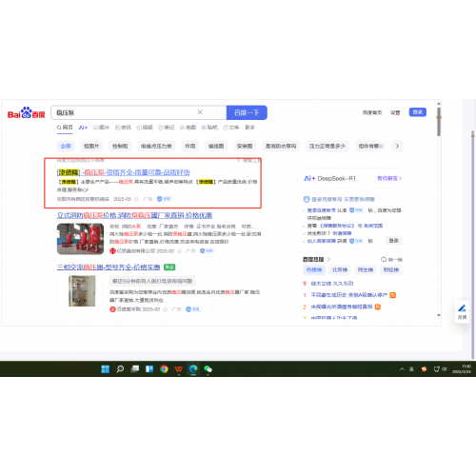Viewport: 476px width, 476px height.
Task: Click blue 登录 login button in header
Action: coord(418,112)
